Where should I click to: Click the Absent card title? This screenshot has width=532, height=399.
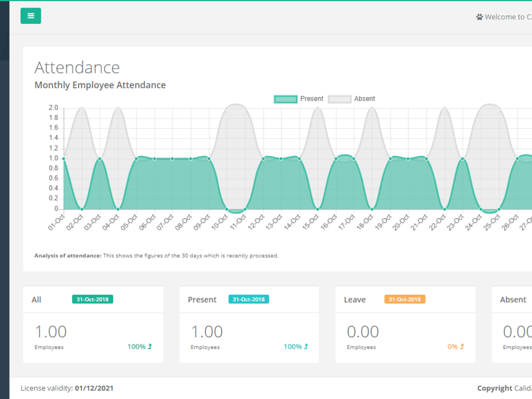tap(512, 299)
